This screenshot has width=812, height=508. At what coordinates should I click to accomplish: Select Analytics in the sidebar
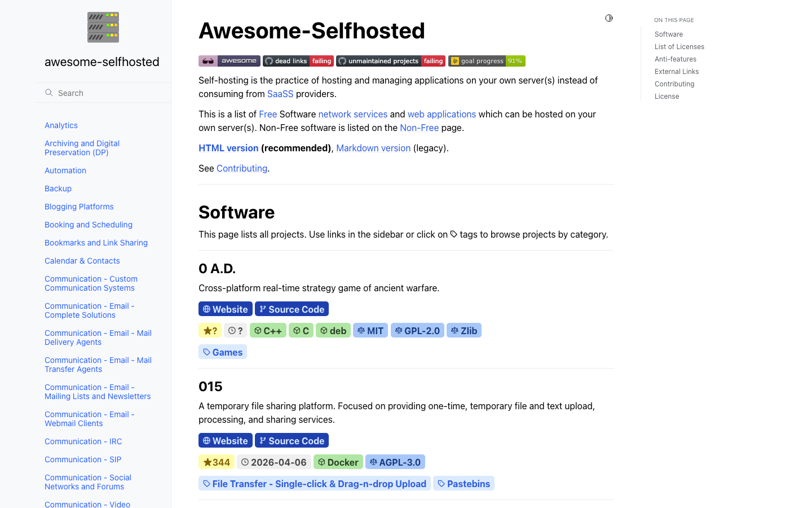point(61,125)
